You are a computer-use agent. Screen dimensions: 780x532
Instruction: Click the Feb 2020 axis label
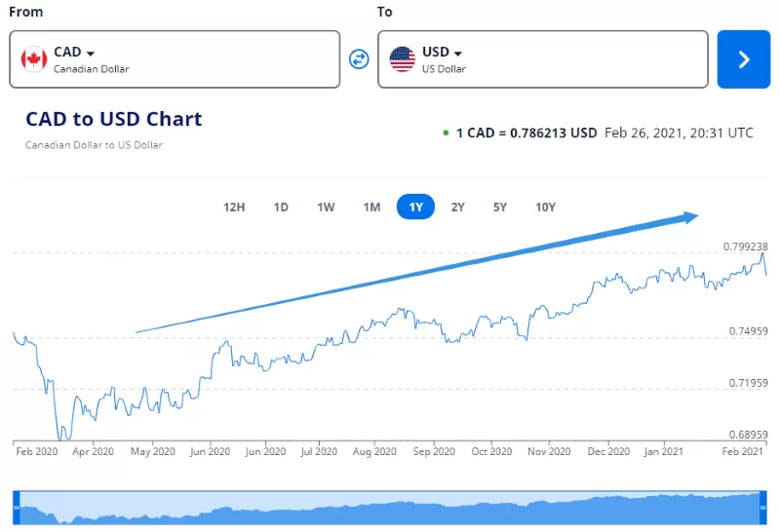pos(37,451)
